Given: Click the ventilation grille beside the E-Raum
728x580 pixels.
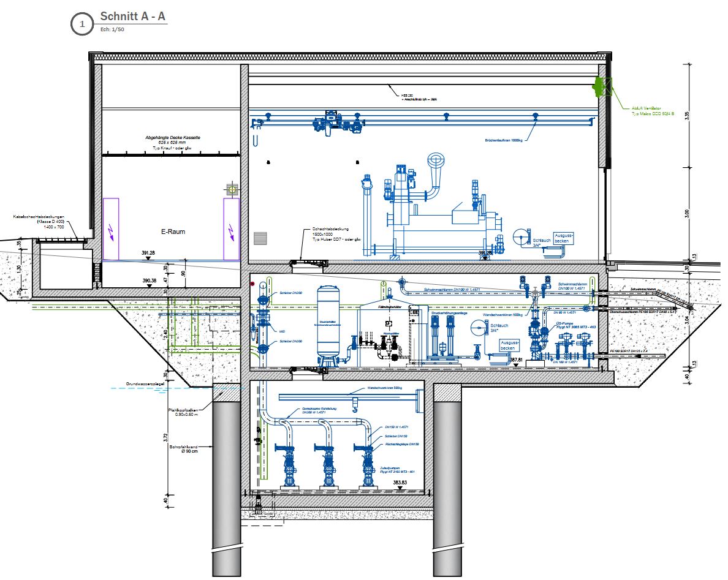Looking at the screenshot, I should click(260, 238).
